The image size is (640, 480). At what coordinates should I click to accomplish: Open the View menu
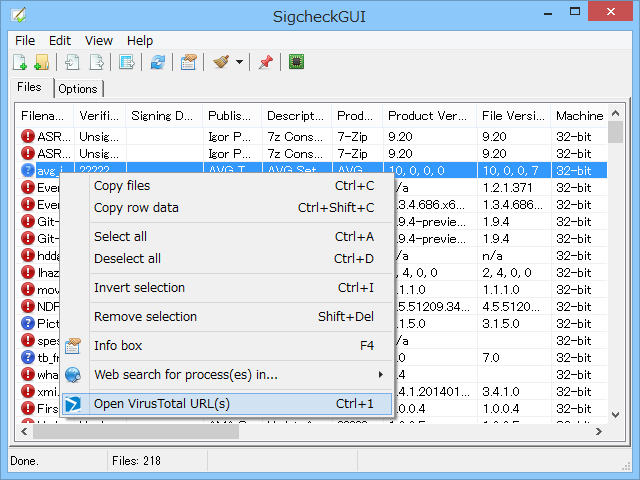pyautogui.click(x=99, y=41)
